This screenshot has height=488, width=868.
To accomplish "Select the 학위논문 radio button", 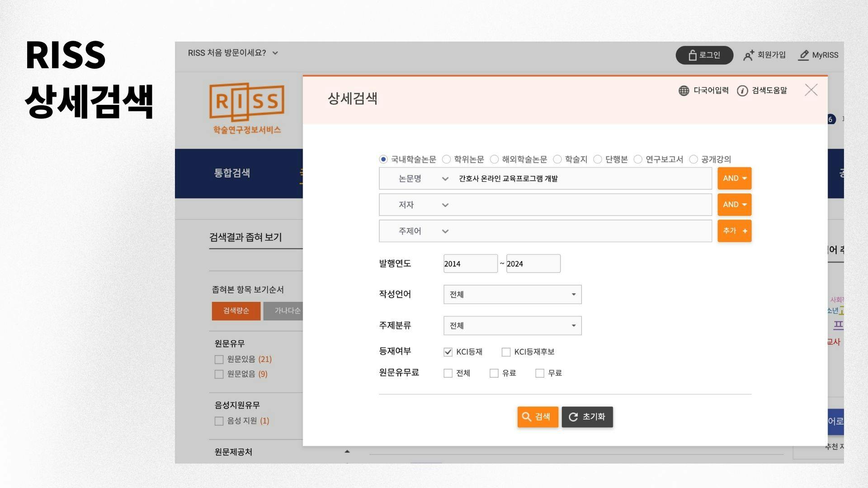I will 446,159.
